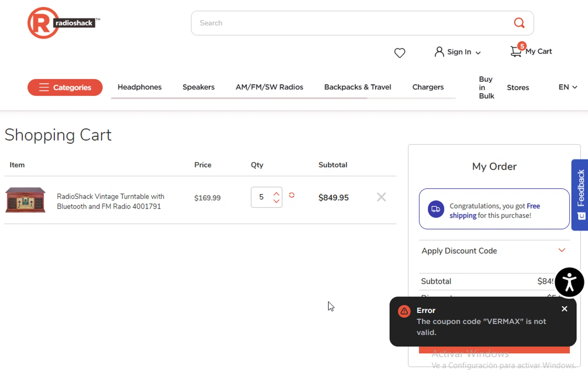Open AM/FM/SW Radios category
Viewport: 588px width, 387px height.
point(269,87)
